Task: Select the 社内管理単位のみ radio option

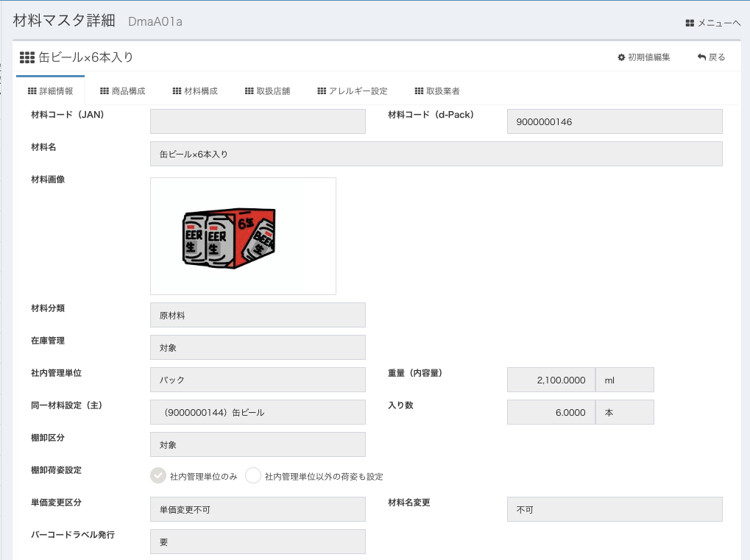Action: (158, 476)
